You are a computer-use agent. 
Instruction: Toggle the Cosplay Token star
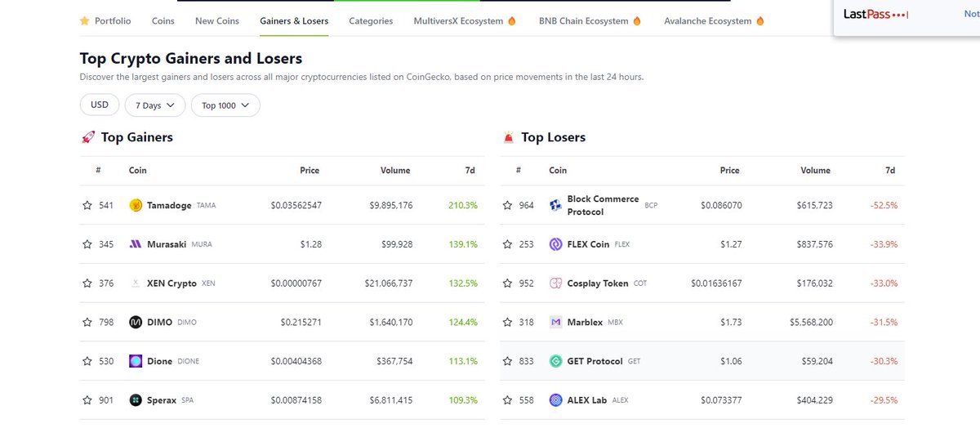coord(508,283)
